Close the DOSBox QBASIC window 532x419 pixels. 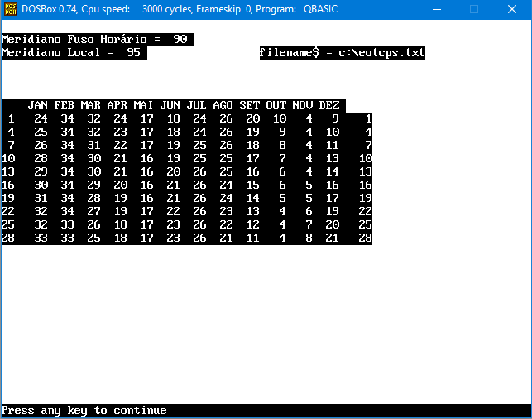512,9
